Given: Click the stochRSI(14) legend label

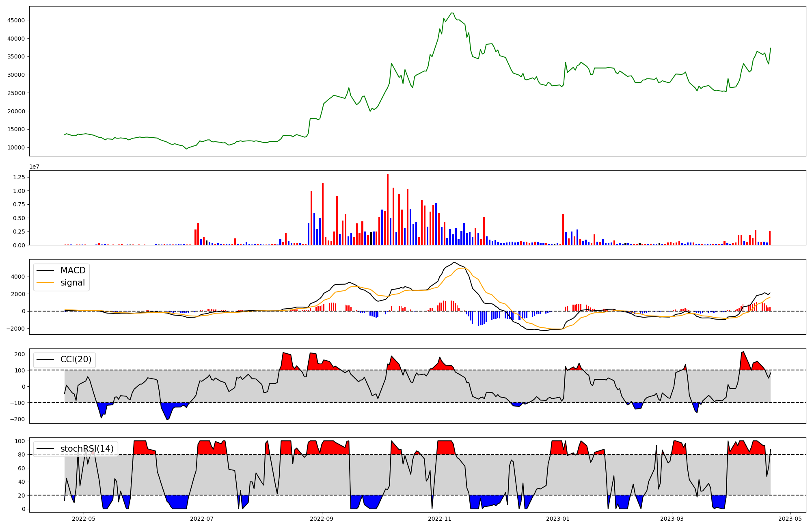Looking at the screenshot, I should pos(87,449).
